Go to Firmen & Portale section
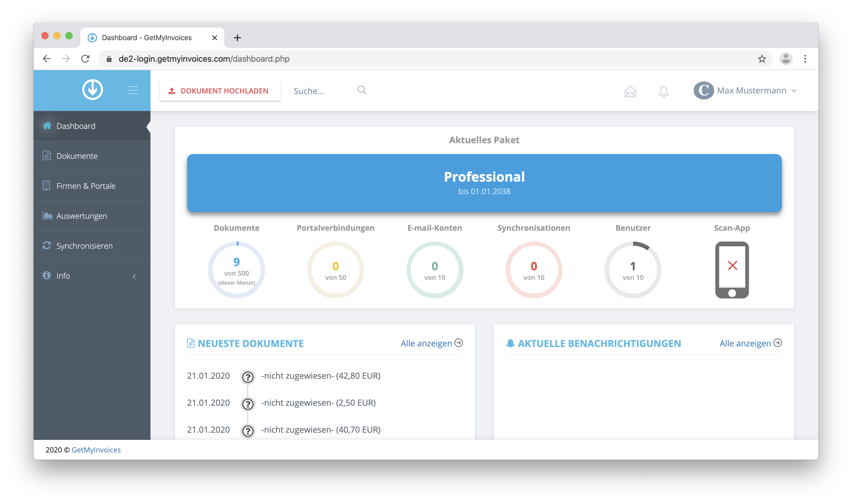The width and height of the screenshot is (852, 504). pos(86,186)
